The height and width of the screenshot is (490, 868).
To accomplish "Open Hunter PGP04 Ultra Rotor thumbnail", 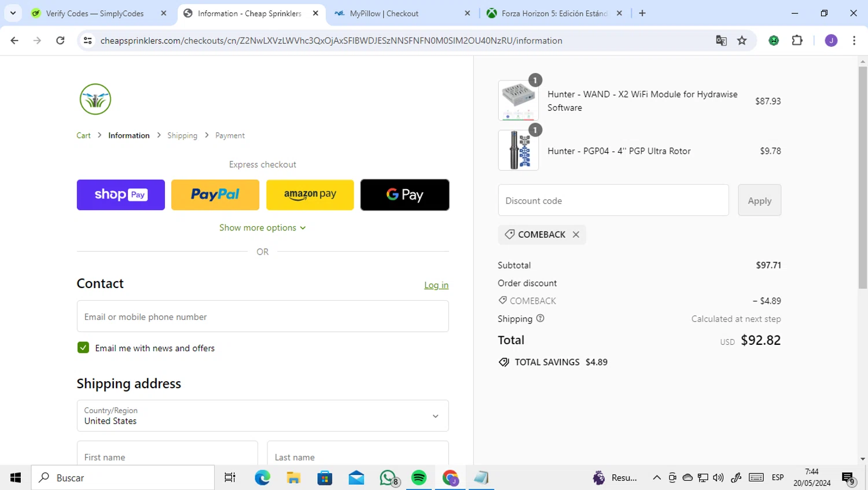I will coord(518,150).
